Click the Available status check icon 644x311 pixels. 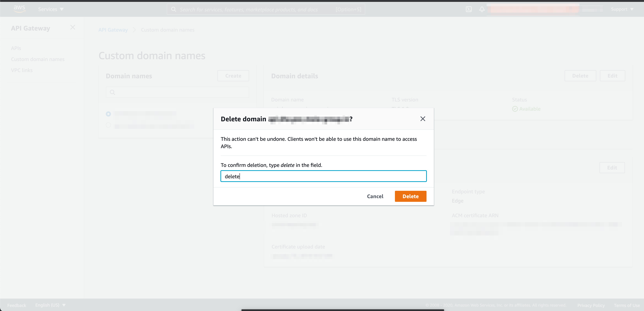tap(515, 109)
